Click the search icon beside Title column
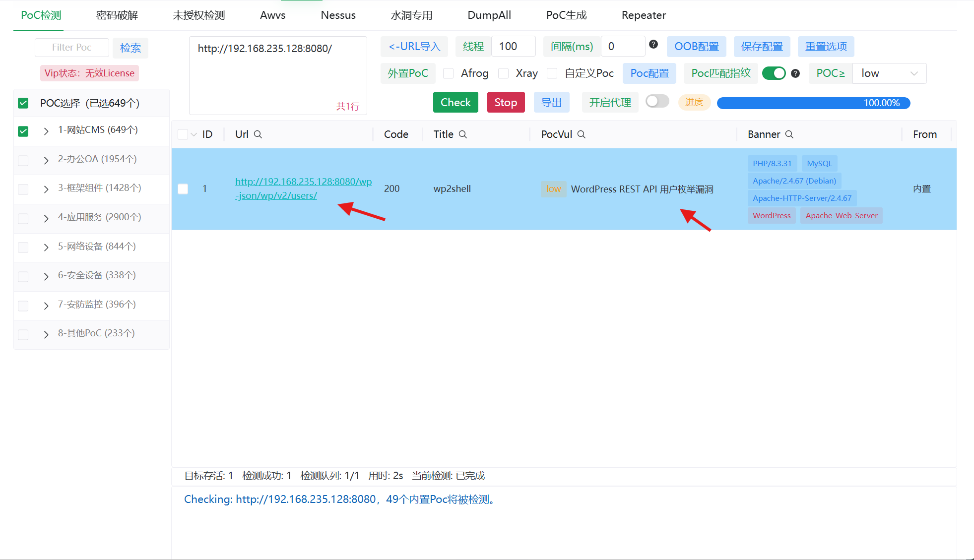Viewport: 974px width, 560px height. click(463, 134)
